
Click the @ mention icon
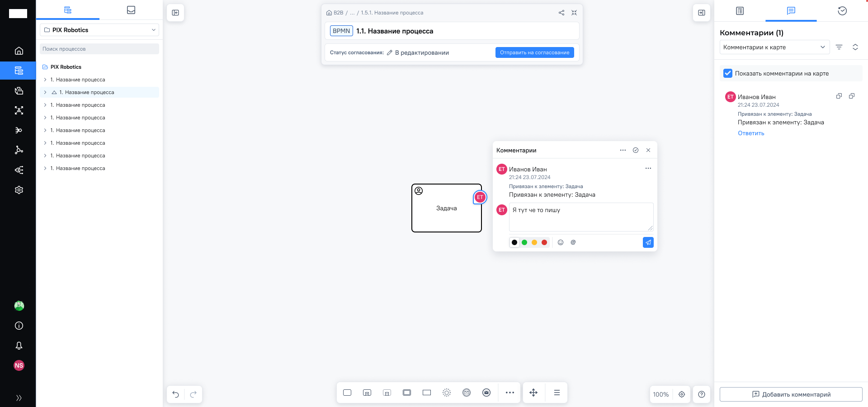click(x=573, y=242)
